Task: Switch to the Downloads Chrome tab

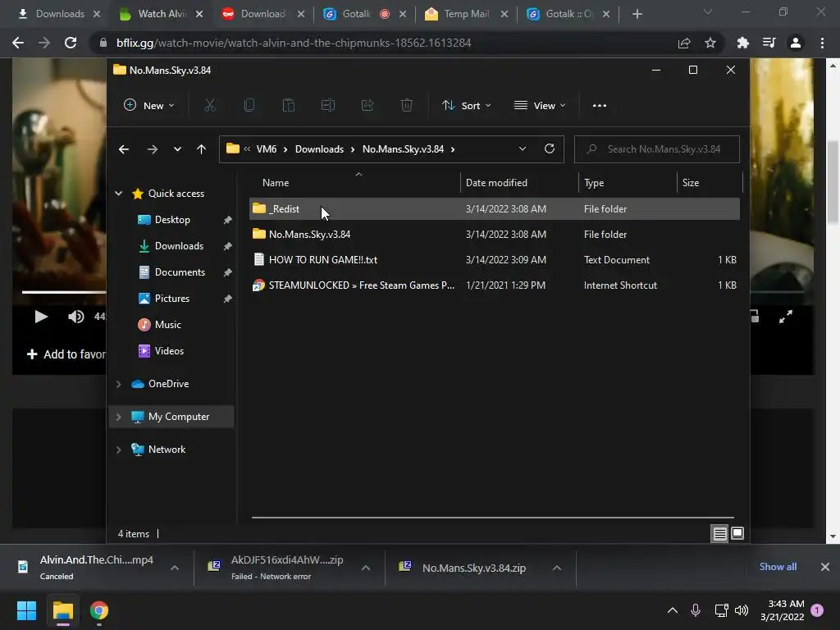Action: click(x=59, y=14)
